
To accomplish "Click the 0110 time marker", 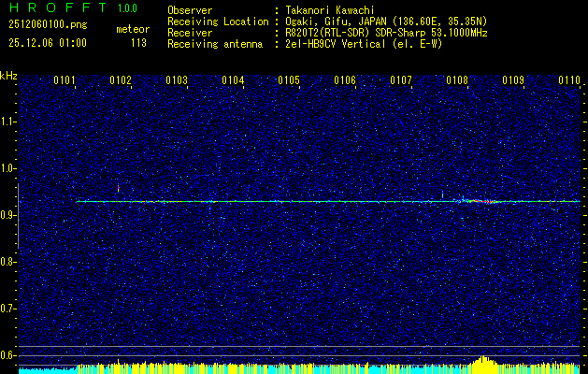I will click(x=569, y=79).
